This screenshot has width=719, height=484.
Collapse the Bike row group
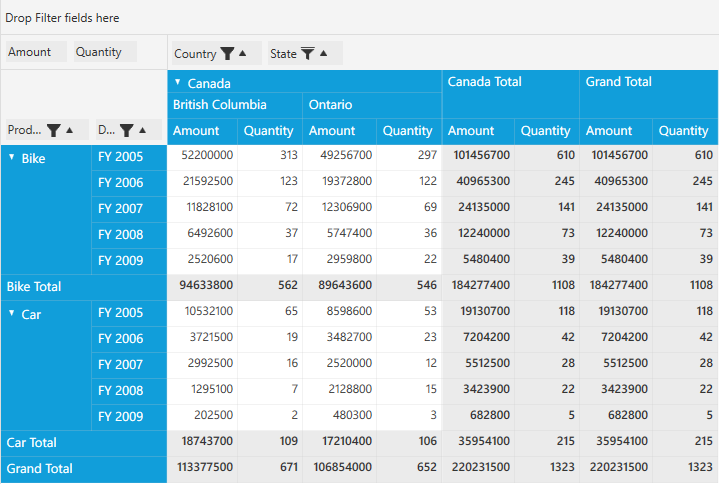[x=12, y=158]
